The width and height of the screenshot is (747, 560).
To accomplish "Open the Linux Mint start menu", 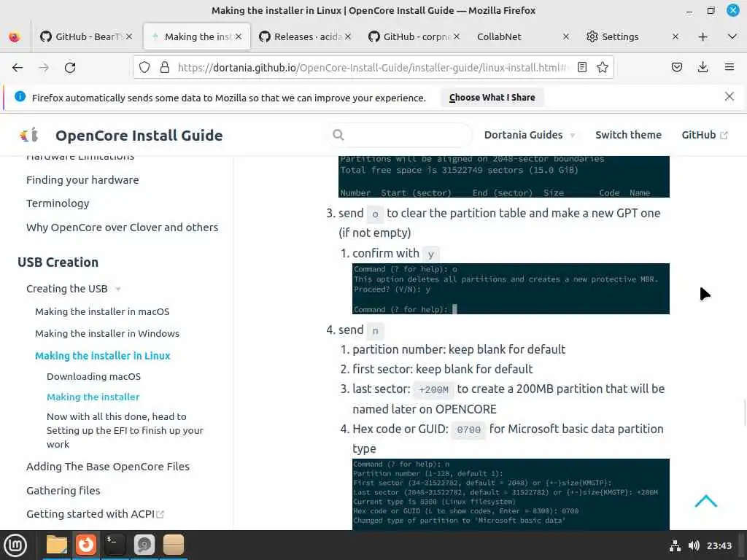I will point(15,545).
